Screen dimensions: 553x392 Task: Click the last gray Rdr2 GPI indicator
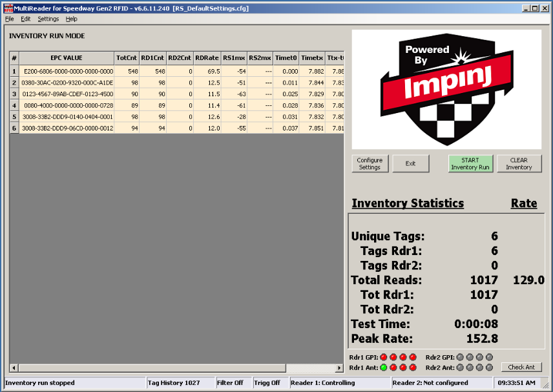pos(489,357)
